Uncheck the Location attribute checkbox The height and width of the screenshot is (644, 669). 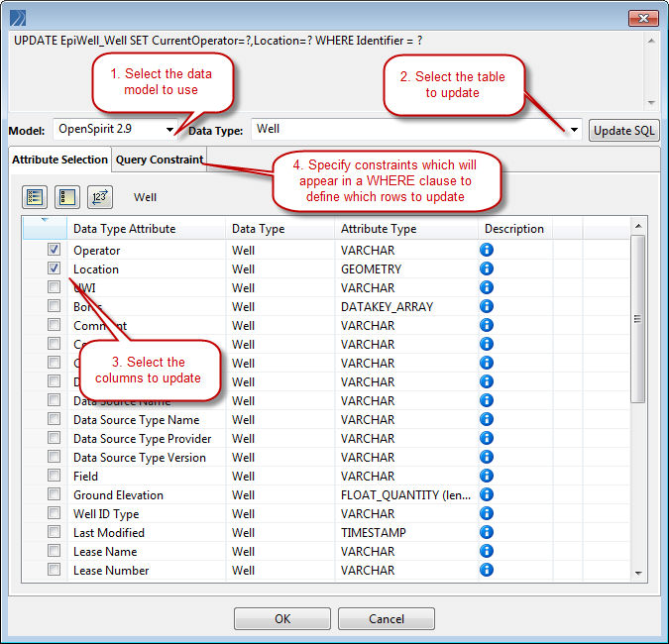(x=54, y=269)
